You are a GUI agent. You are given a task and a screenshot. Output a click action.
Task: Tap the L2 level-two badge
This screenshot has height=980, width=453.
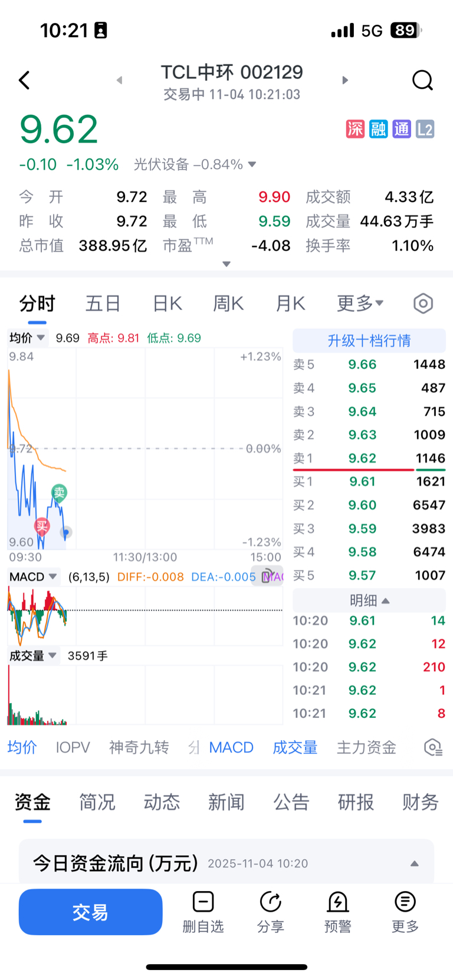[x=425, y=129]
